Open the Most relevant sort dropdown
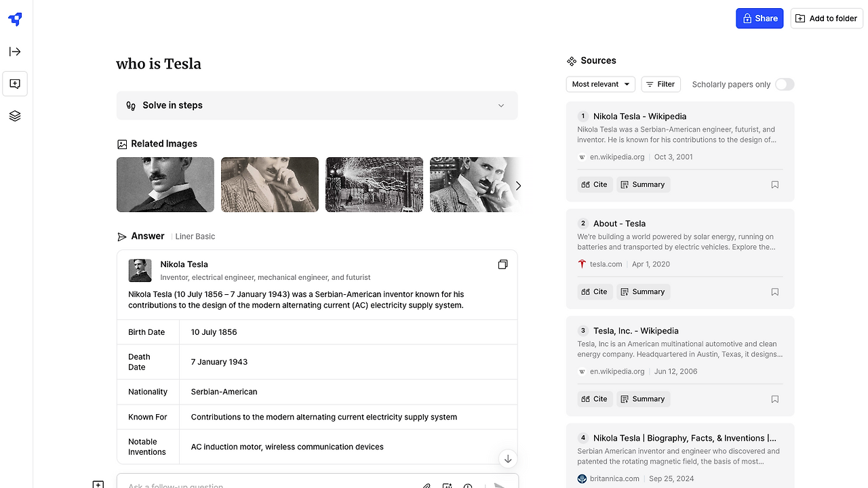 (x=600, y=84)
